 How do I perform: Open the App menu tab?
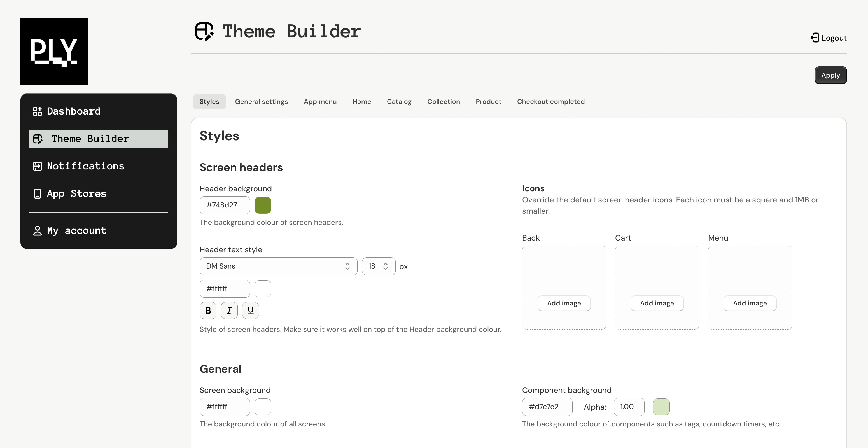coord(320,102)
